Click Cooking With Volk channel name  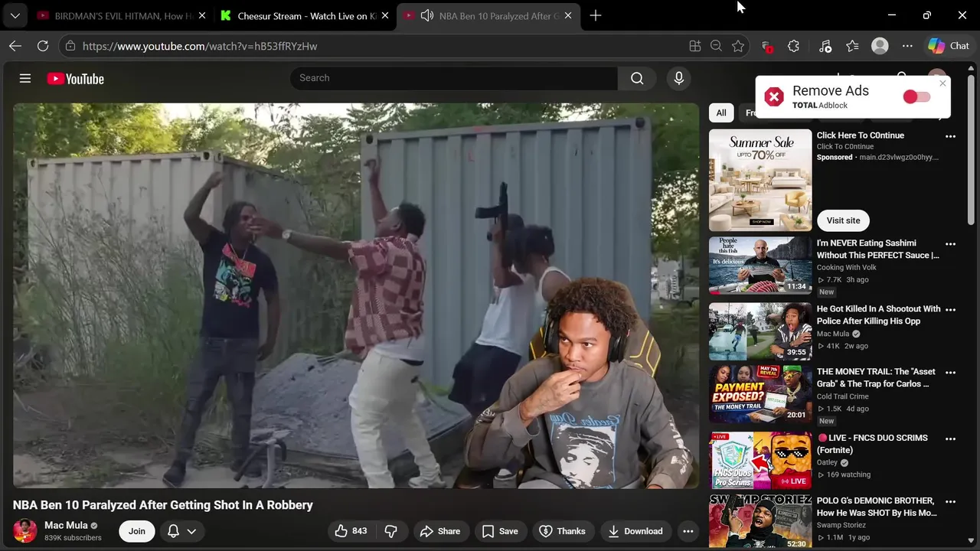[847, 268]
